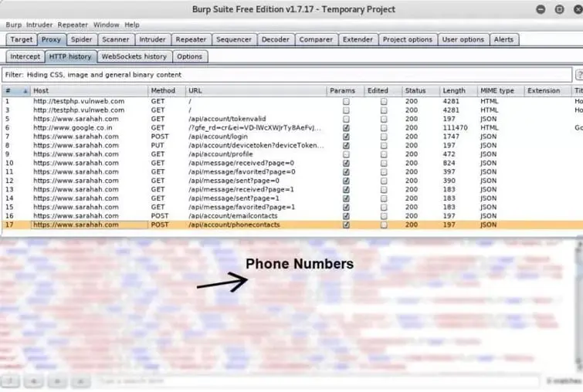Open the WebSockets history tab

tap(134, 56)
